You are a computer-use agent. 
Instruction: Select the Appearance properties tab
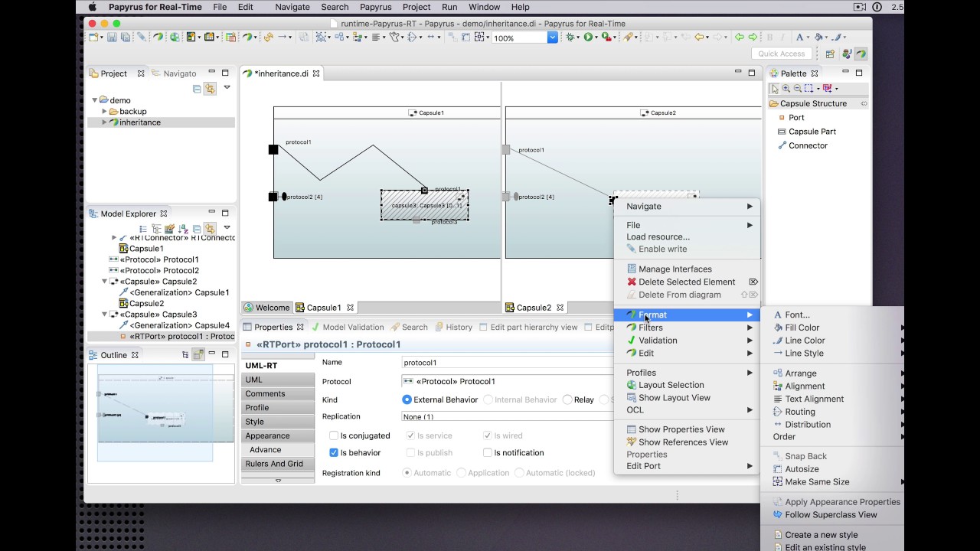point(278,435)
